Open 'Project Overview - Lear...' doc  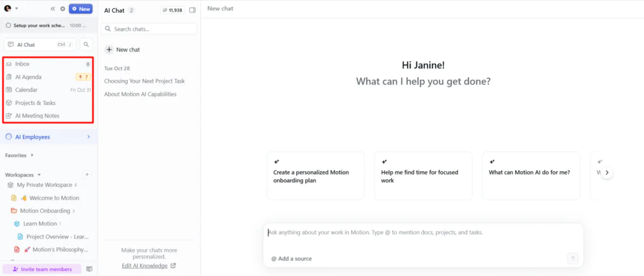pos(57,236)
